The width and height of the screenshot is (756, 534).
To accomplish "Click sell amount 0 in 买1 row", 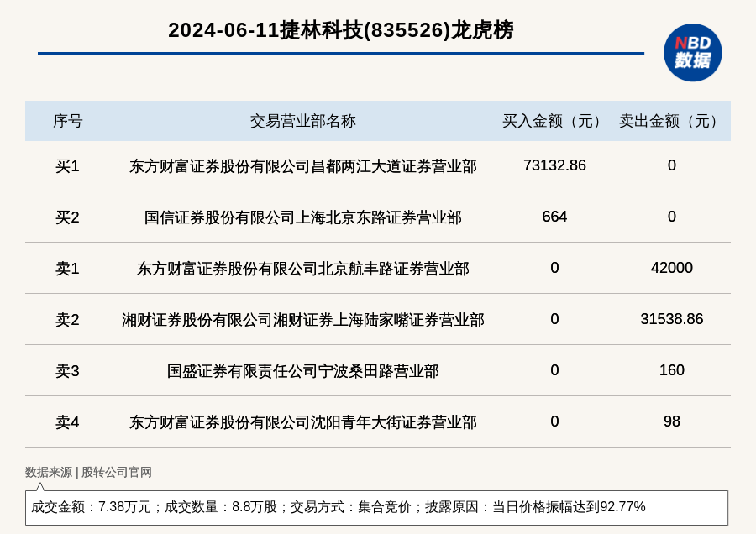I will point(672,165).
